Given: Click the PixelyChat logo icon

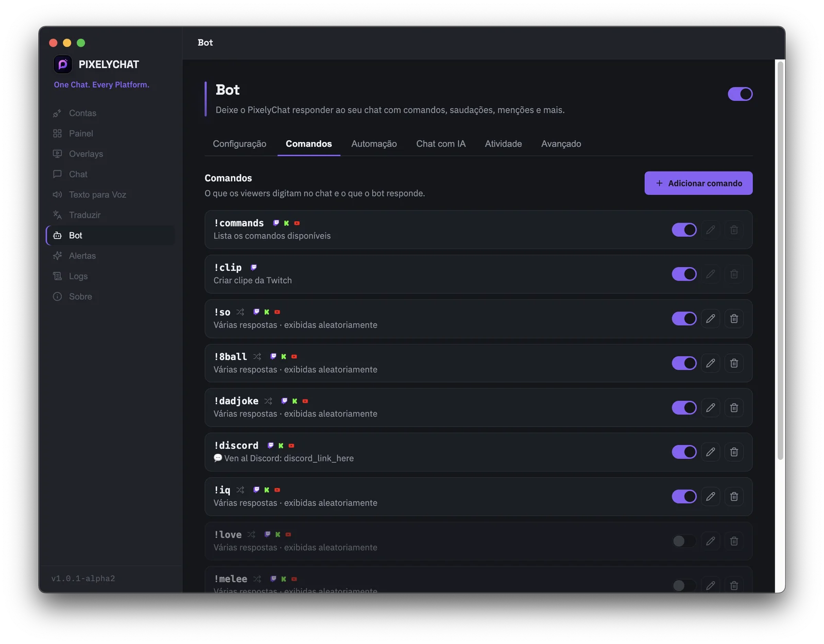Looking at the screenshot, I should tap(63, 64).
